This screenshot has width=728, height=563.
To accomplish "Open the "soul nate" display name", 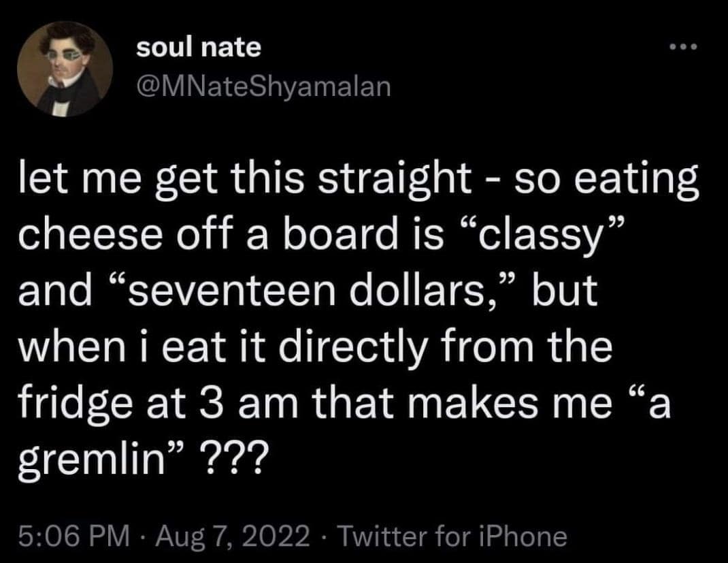I will pyautogui.click(x=198, y=47).
